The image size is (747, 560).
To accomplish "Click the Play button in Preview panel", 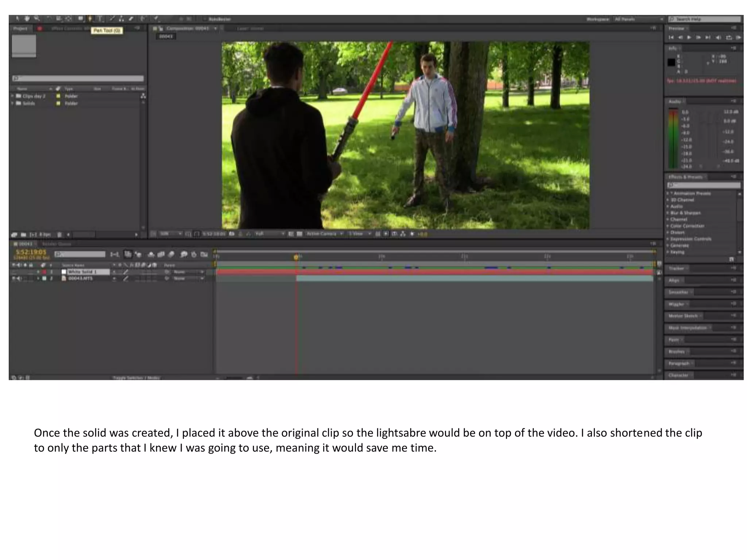I will coord(689,37).
